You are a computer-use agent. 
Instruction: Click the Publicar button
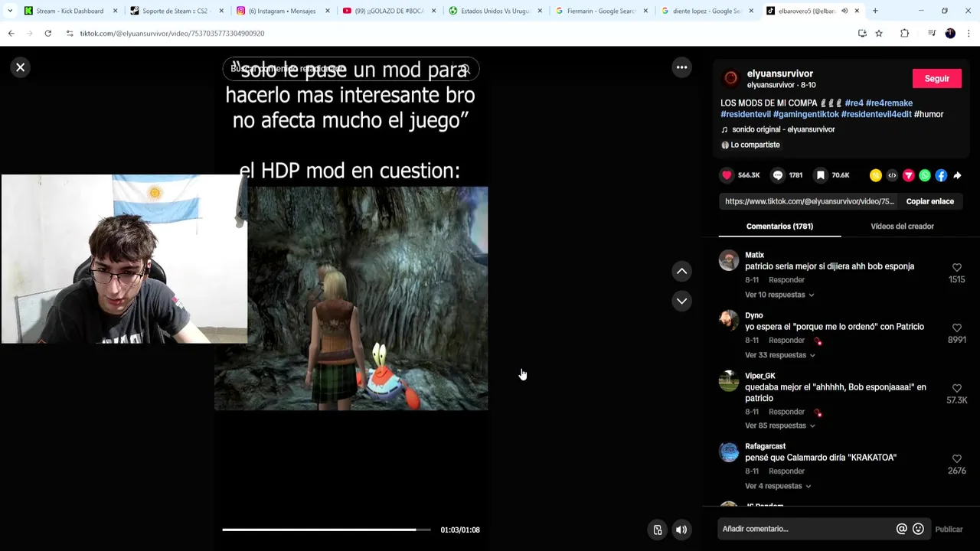(949, 530)
